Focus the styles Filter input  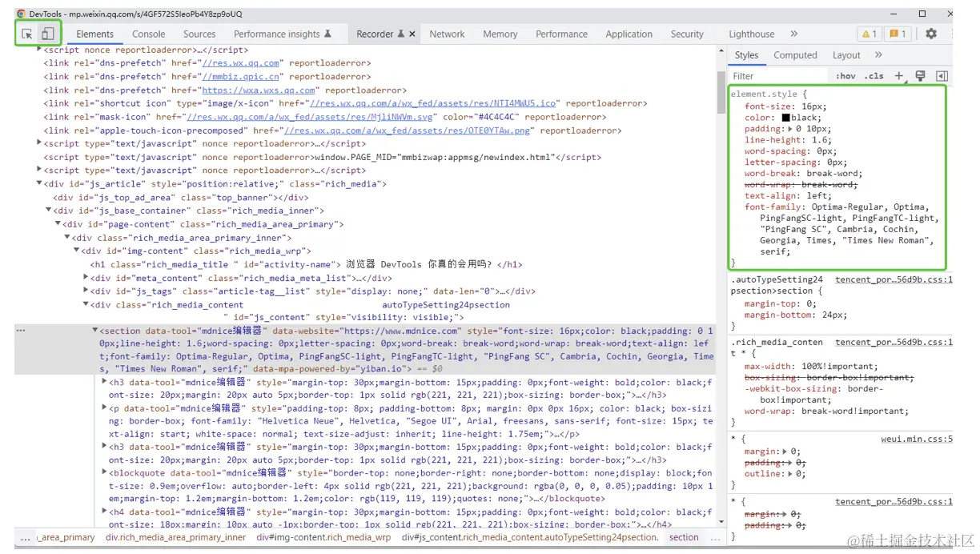780,76
